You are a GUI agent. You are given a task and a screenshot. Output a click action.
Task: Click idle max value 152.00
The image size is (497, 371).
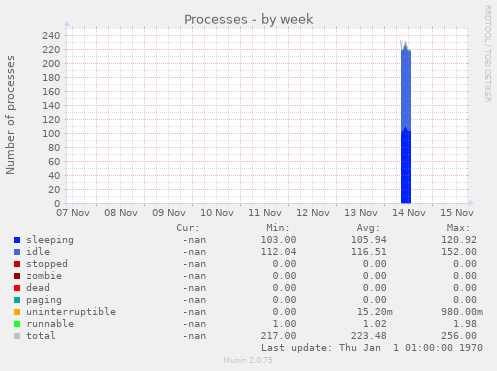[459, 252]
